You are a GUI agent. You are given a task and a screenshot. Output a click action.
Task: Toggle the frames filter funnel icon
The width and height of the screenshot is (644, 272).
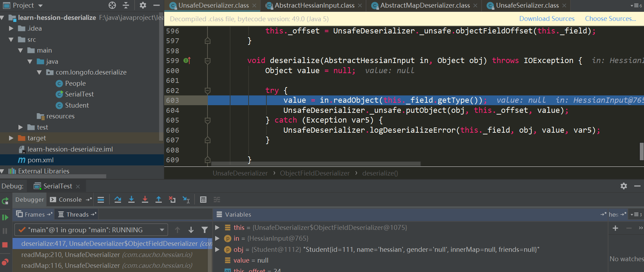point(205,230)
